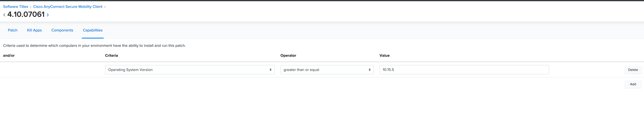Select the Capabilities tab
Screen dimensions: 644x134
pos(93,30)
